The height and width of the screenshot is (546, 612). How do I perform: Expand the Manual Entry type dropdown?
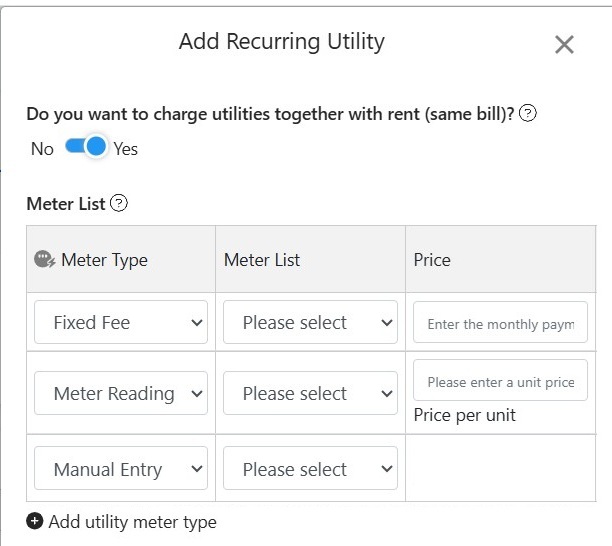tap(121, 469)
